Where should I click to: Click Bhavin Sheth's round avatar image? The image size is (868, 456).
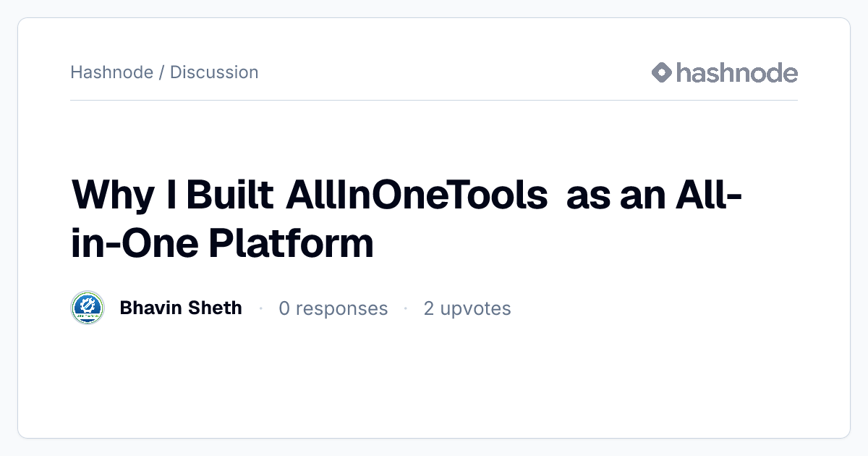(88, 308)
